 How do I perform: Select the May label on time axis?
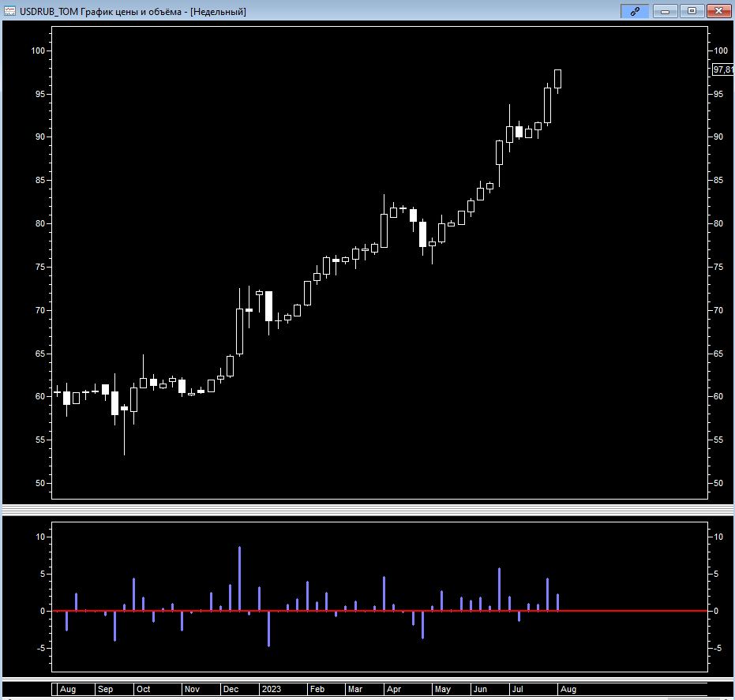click(443, 689)
